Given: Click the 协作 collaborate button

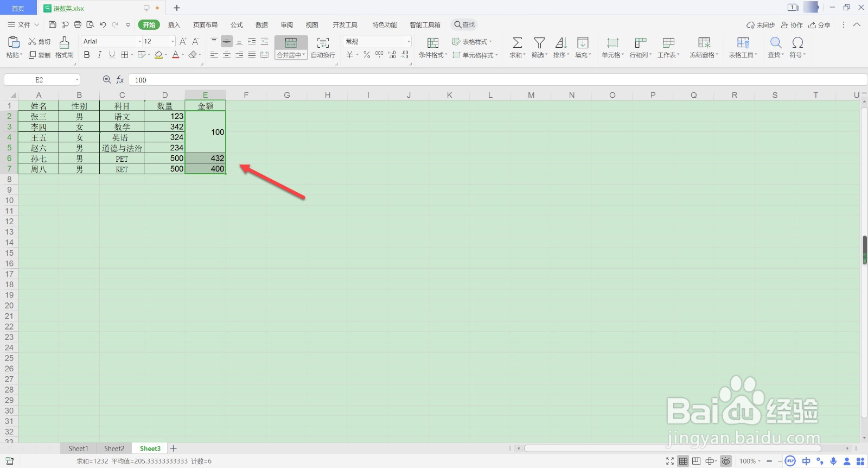Looking at the screenshot, I should (792, 25).
